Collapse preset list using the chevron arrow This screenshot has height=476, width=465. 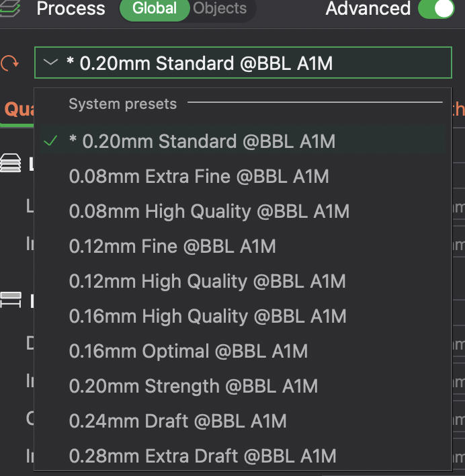pos(50,63)
